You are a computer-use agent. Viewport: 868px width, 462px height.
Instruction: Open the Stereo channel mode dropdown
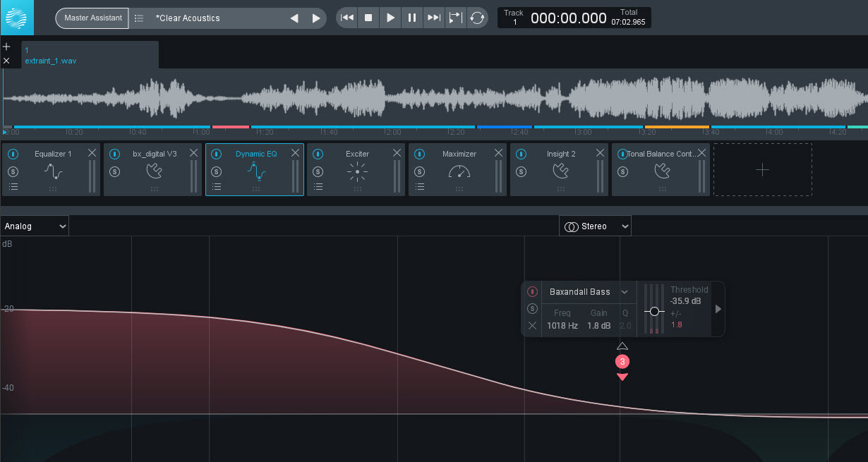(595, 226)
